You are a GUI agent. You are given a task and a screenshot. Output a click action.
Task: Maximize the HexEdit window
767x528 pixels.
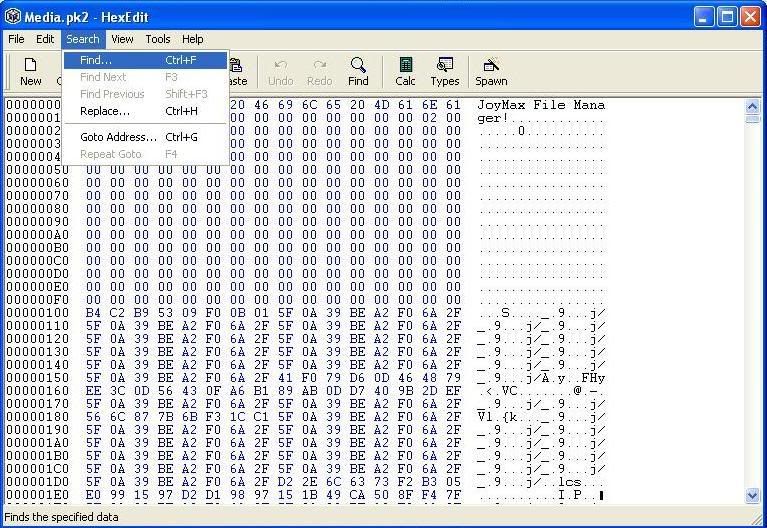[727, 16]
